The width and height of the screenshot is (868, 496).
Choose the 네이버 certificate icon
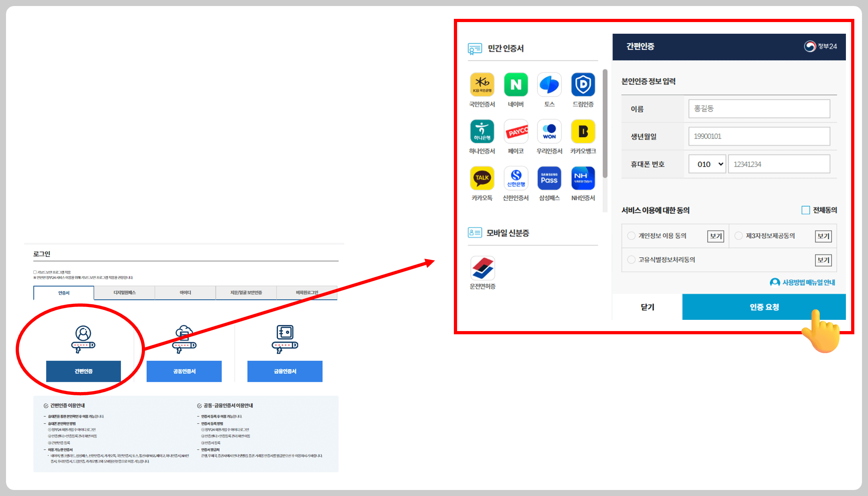click(516, 85)
